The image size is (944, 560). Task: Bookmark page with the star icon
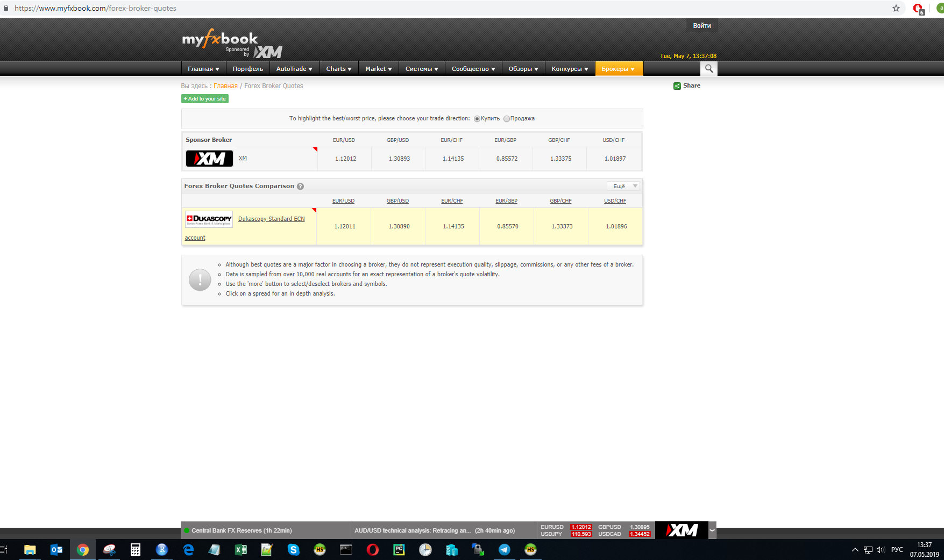[x=896, y=8]
